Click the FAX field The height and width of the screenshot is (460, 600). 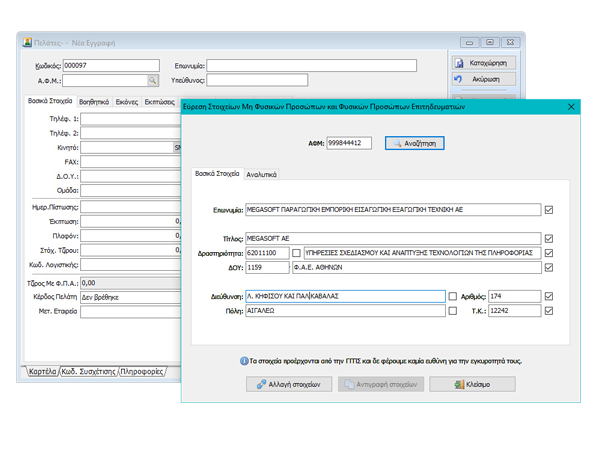point(130,162)
